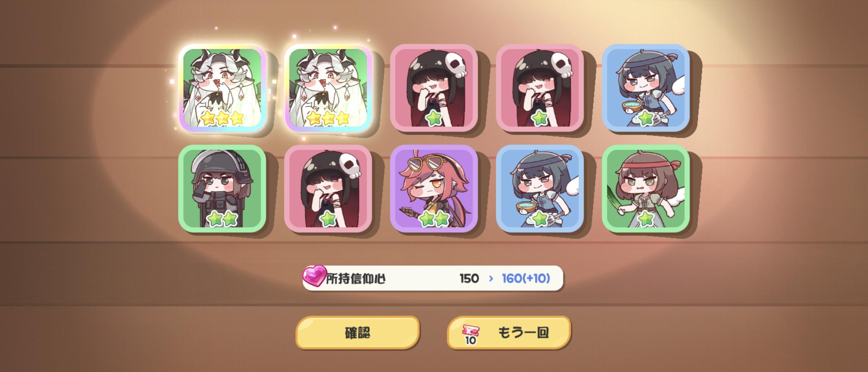
Task: Select the two-star helmeted soldier card
Action: coord(223,188)
